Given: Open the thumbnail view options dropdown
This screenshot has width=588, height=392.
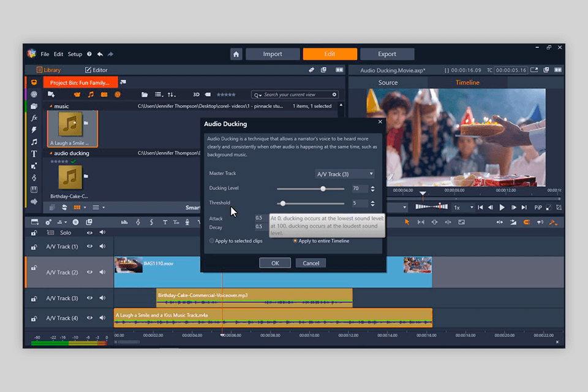Looking at the screenshot, I should [x=85, y=208].
